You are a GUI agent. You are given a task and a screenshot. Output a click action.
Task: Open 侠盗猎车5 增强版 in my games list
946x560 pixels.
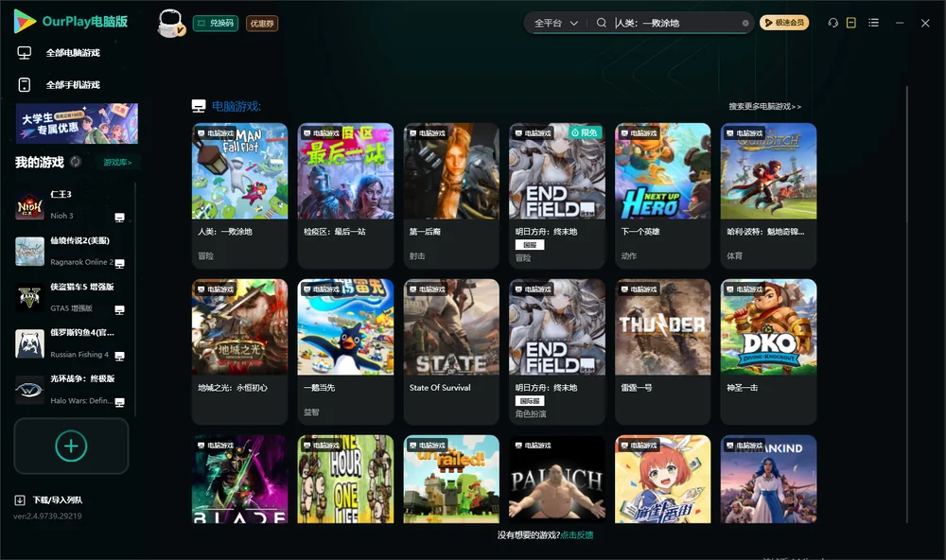click(71, 297)
